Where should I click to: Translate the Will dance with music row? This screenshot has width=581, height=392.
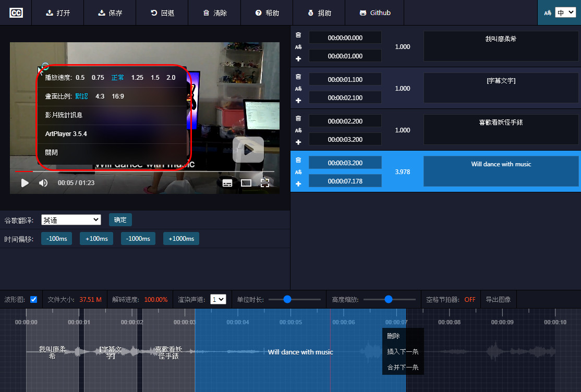[x=298, y=172]
